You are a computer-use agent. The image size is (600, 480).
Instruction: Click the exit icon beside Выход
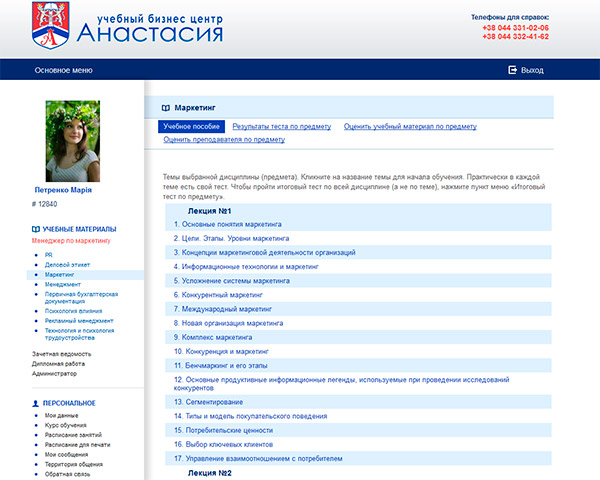[x=513, y=70]
